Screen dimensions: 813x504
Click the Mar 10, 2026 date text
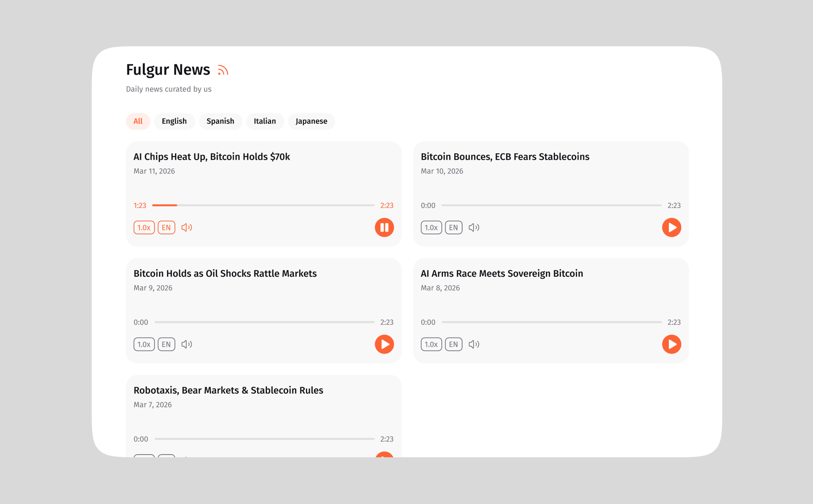click(x=442, y=171)
